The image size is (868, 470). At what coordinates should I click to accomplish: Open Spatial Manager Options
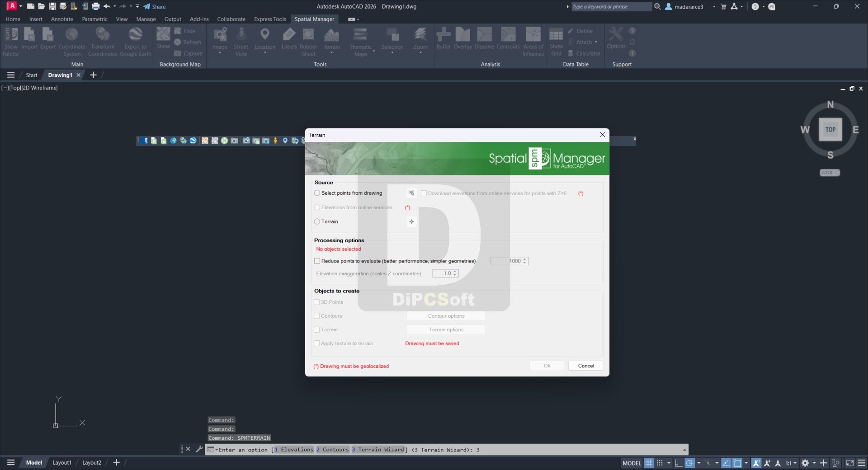tap(616, 38)
